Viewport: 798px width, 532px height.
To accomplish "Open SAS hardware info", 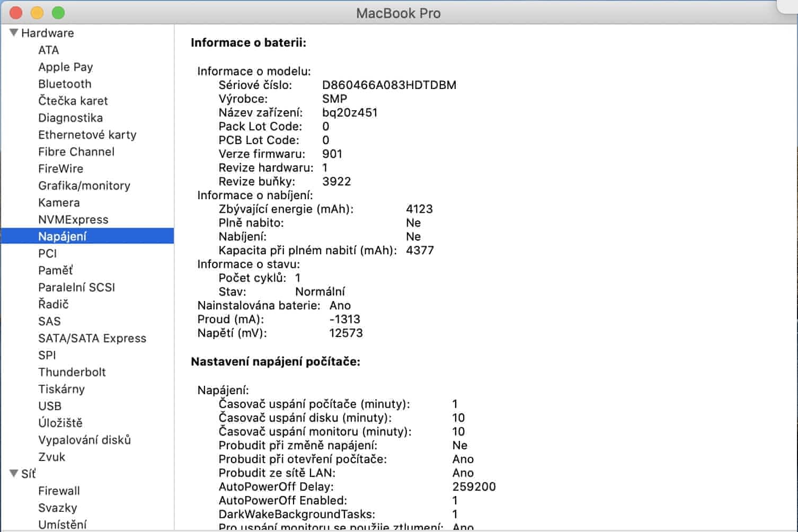I will (x=49, y=321).
